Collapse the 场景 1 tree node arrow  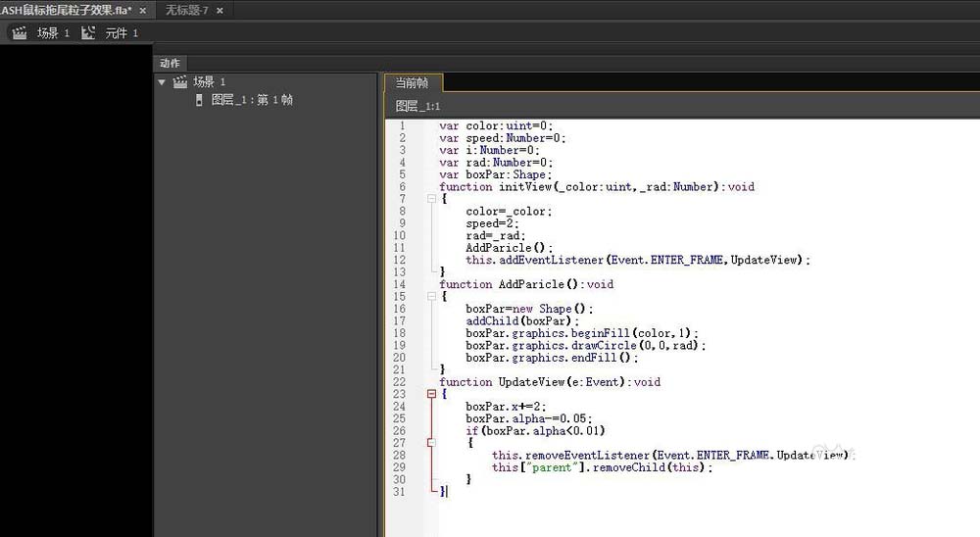click(162, 82)
